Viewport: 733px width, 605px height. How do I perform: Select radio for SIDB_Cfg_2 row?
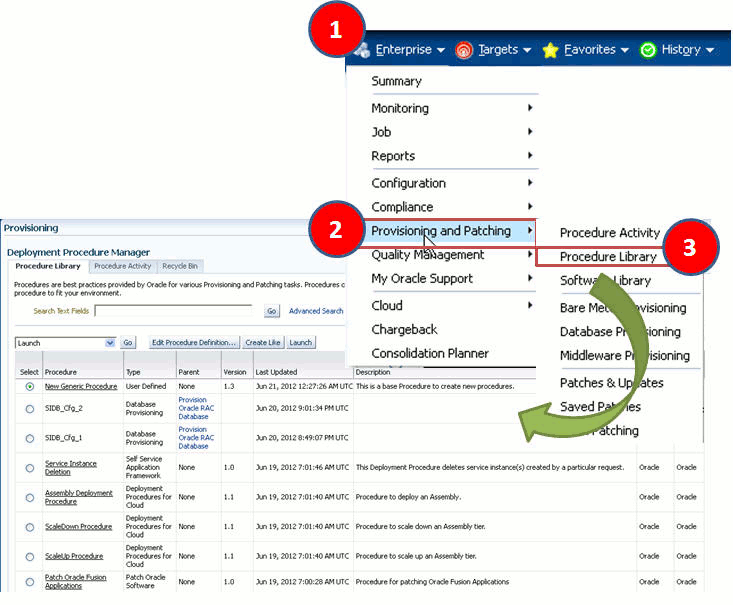point(30,409)
